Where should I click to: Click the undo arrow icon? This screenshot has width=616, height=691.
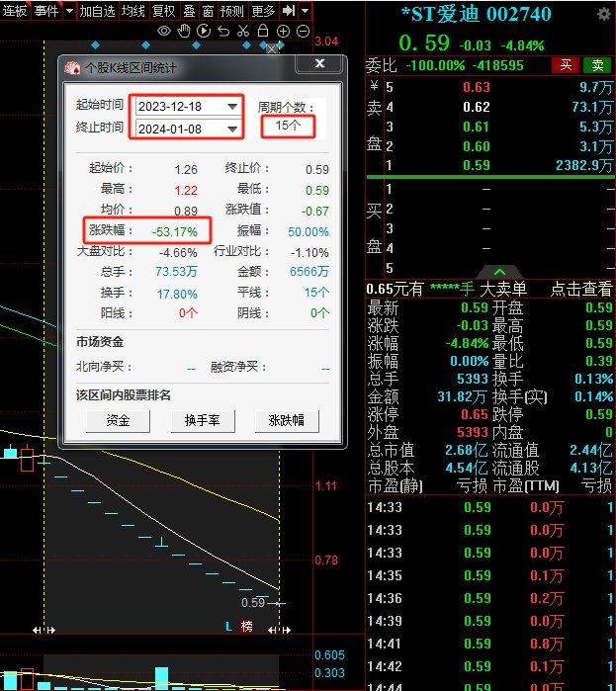223,31
